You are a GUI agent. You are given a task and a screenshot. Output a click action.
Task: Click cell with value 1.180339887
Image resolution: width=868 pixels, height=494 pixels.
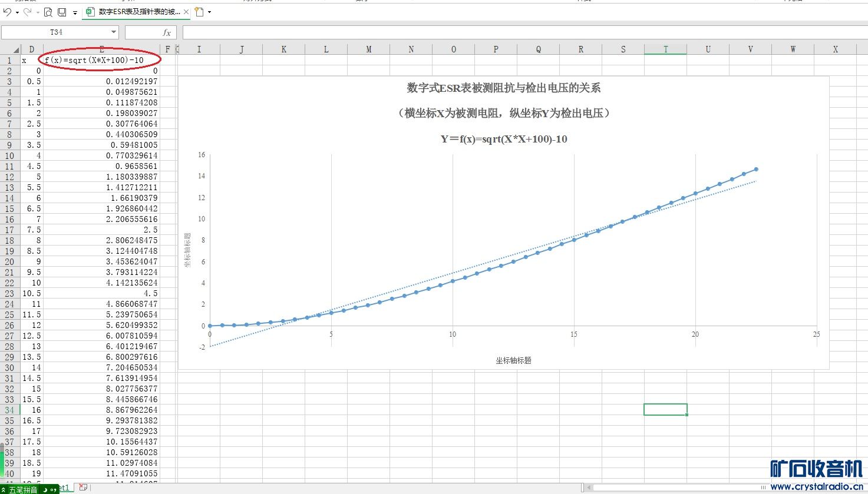[x=102, y=177]
